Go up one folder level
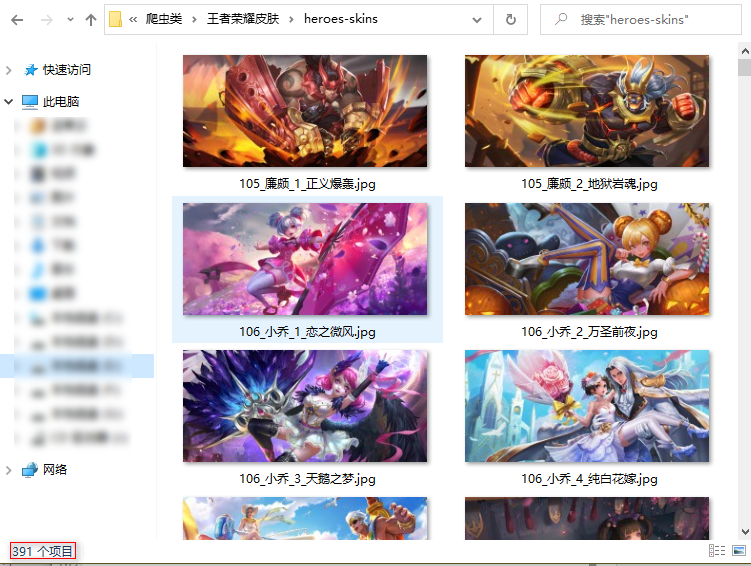This screenshot has height=566, width=751. (x=91, y=20)
